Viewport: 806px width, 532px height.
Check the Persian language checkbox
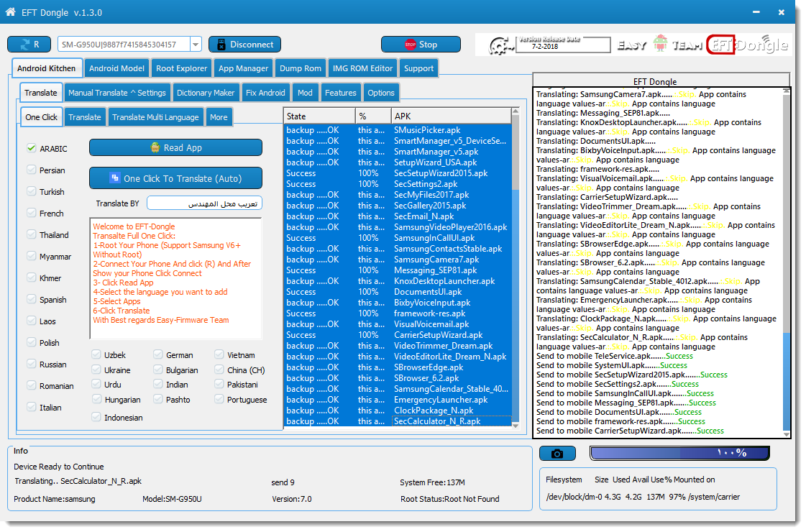point(32,170)
